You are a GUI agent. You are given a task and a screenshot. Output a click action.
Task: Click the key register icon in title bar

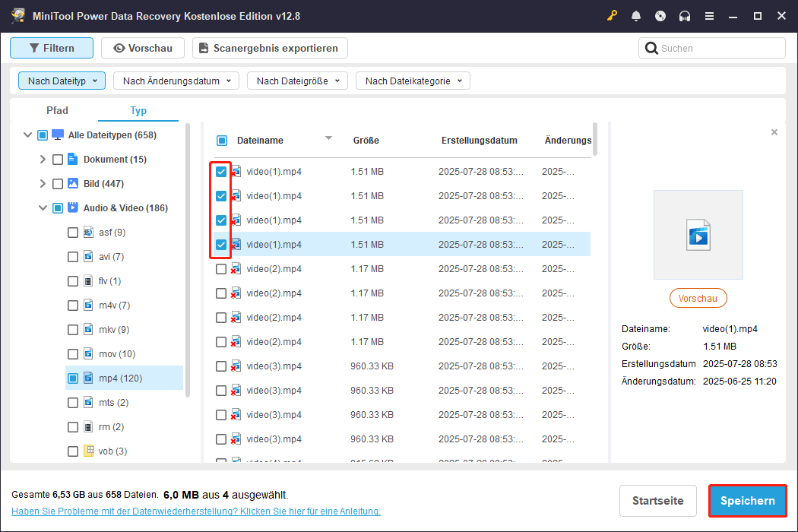coord(612,16)
